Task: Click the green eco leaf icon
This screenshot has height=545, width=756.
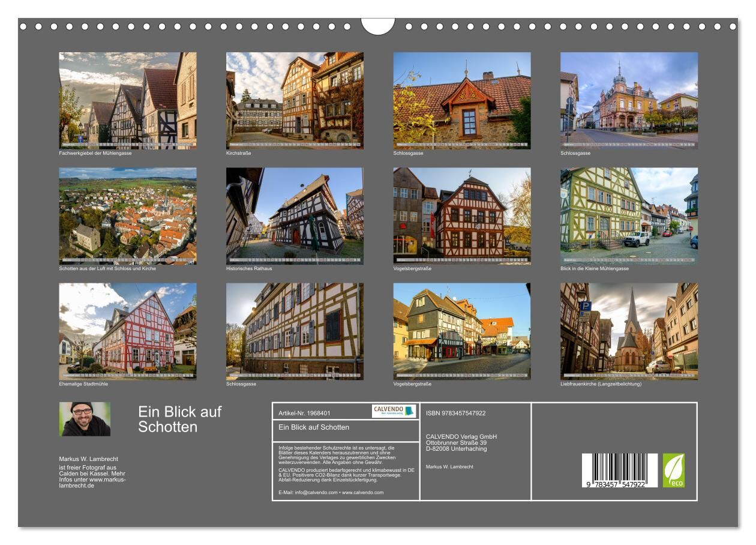Action: tap(673, 470)
